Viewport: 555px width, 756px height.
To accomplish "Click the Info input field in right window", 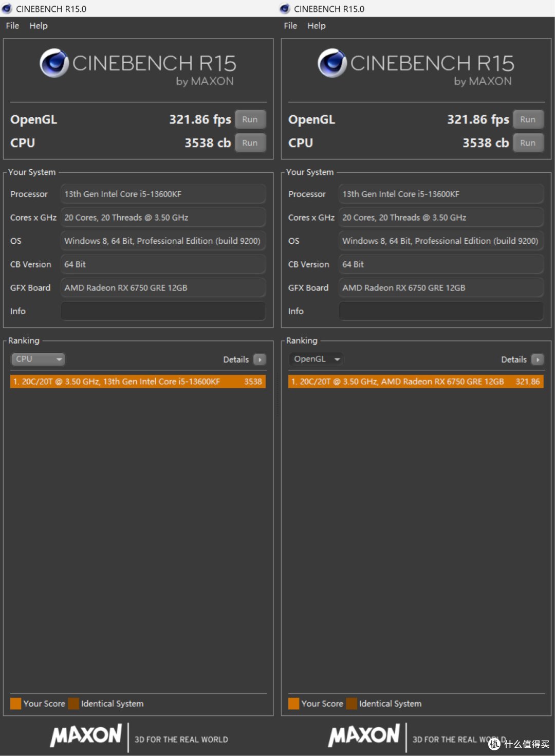I will click(x=441, y=311).
